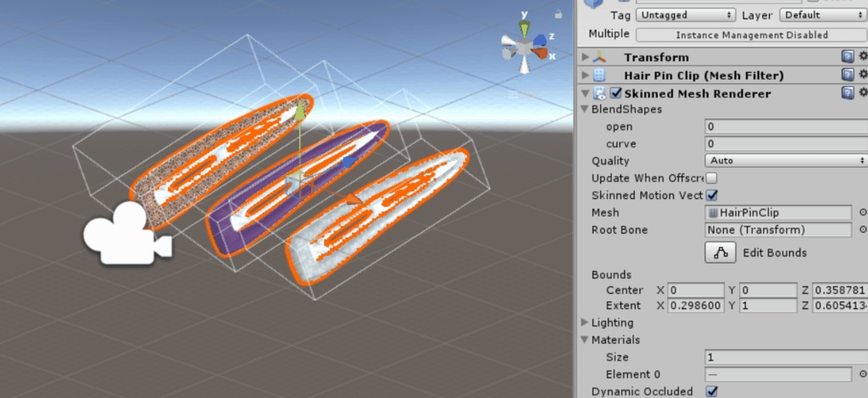Viewport: 868px width, 398px height.
Task: Click the Bounds Center Y field
Action: click(x=768, y=290)
